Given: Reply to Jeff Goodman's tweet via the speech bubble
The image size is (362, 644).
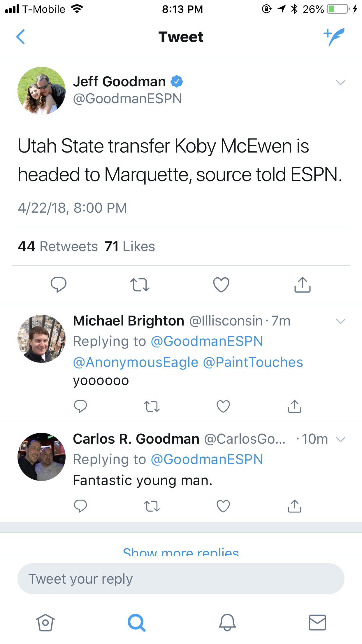Looking at the screenshot, I should click(x=58, y=285).
